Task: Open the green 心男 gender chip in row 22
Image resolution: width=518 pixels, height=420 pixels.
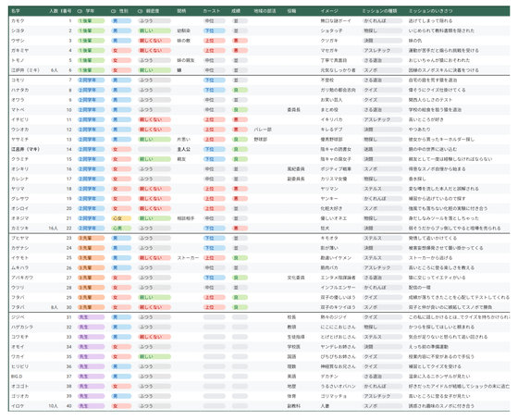Action: 121,229
